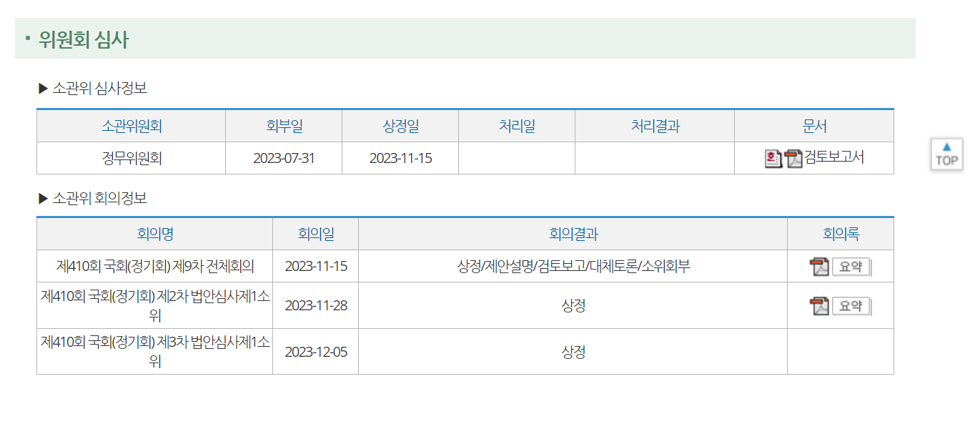Screen dimensions: 980x434
Task: Open PDF minutes for 제2차 법안심사제1소위
Action: tap(819, 306)
